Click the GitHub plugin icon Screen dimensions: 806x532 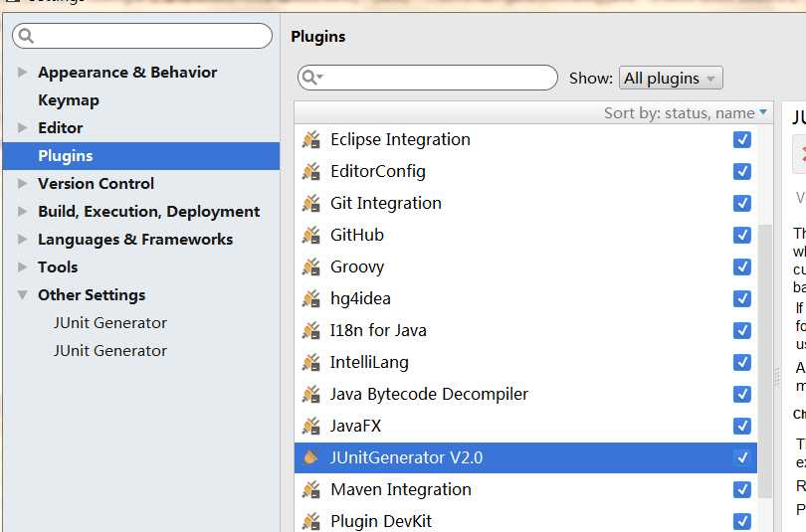pos(311,236)
